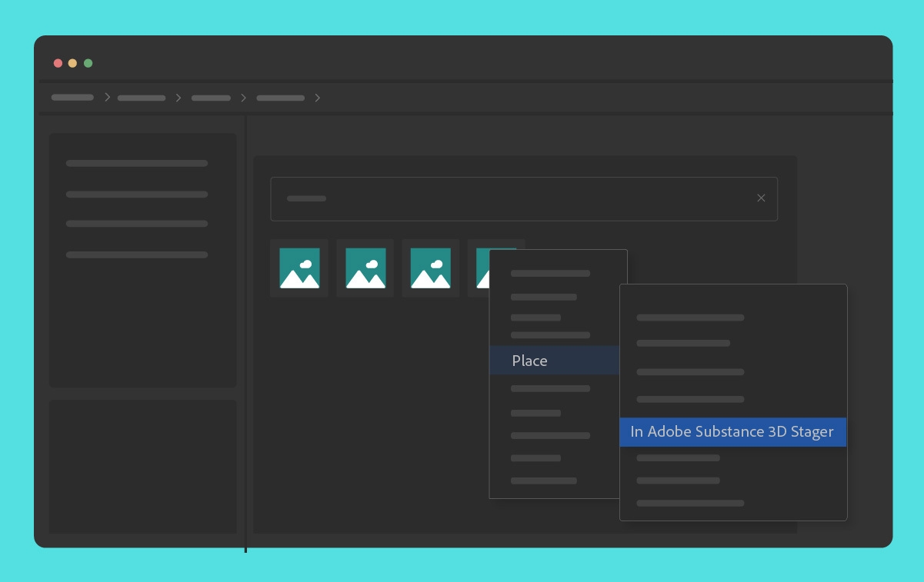Choose the menu entry directly above Place
924x582 pixels.
point(550,335)
